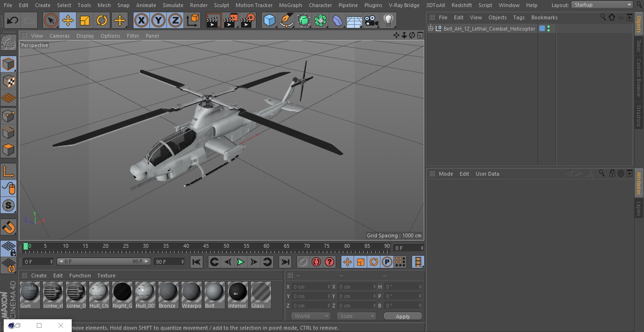Open the Attribute Manager Mode menu
This screenshot has width=644, height=332.
coord(446,174)
